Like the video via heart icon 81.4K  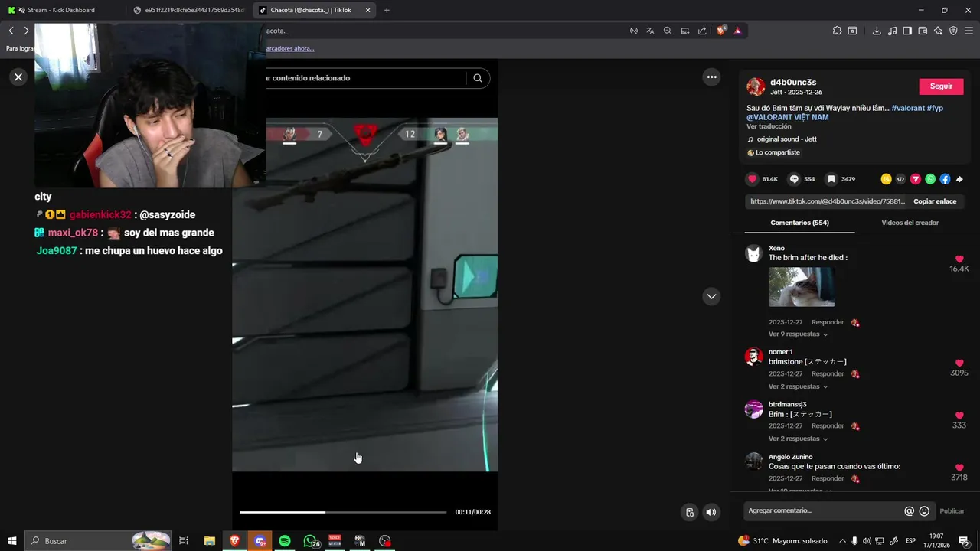[x=752, y=179]
